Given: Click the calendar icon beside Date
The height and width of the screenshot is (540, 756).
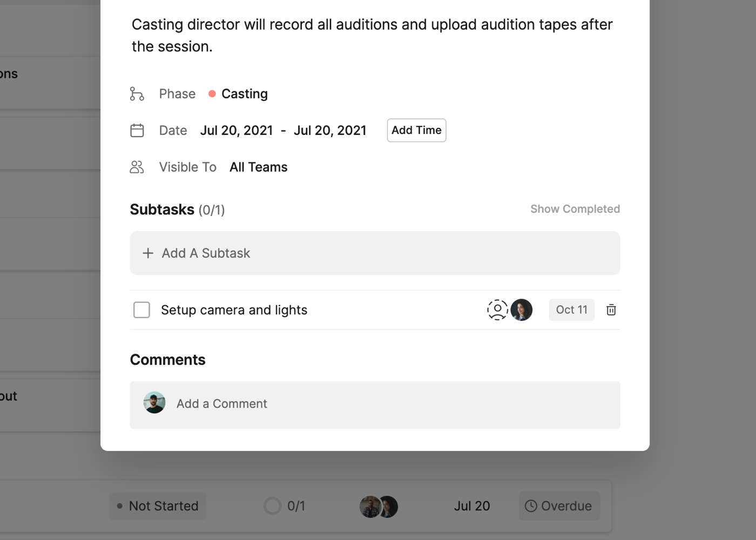Looking at the screenshot, I should 137,131.
